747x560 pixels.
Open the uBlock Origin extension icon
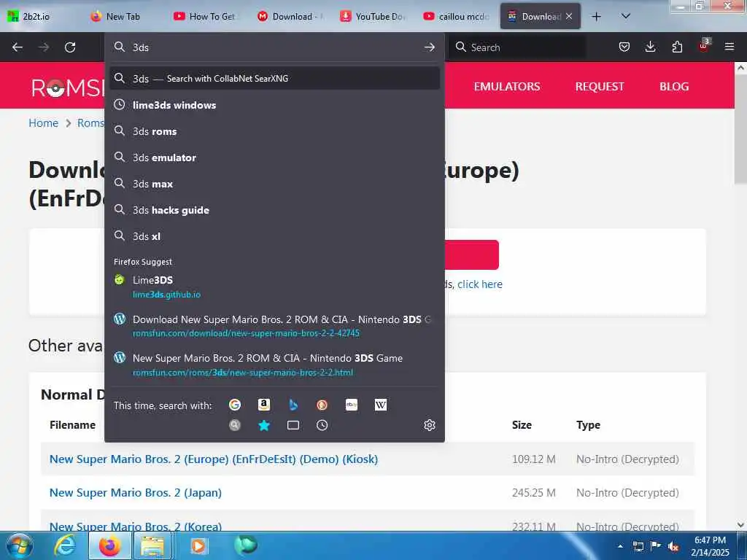pyautogui.click(x=704, y=46)
